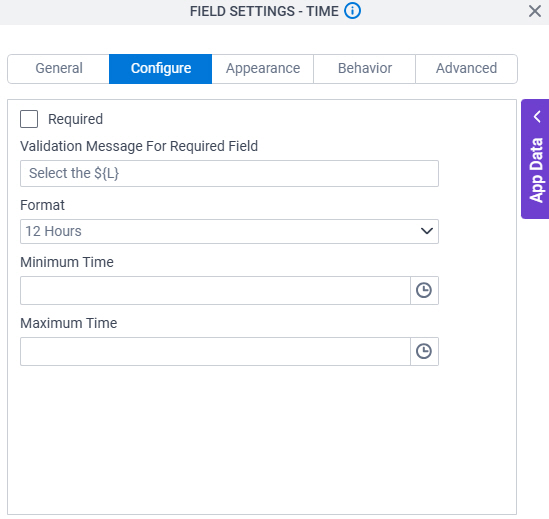Open the Format dropdown showing 12 Hours
This screenshot has width=549, height=519.
point(229,231)
